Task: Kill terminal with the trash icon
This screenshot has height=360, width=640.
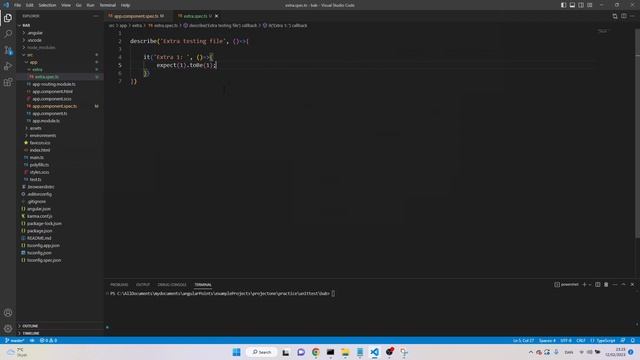Action: point(606,284)
